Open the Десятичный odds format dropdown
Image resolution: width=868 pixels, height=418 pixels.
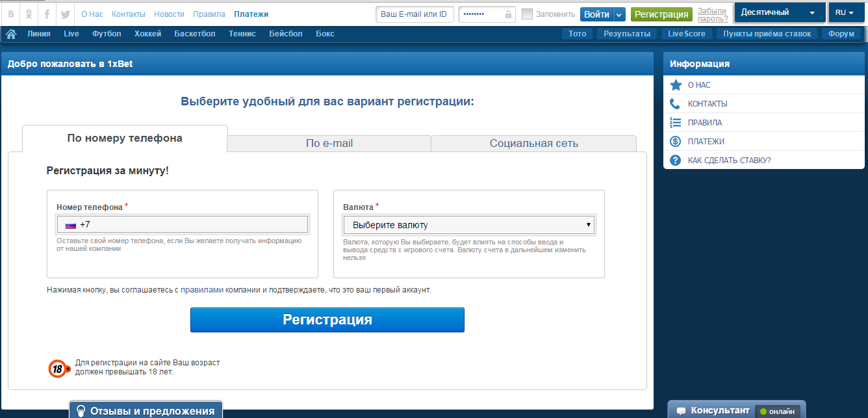779,12
